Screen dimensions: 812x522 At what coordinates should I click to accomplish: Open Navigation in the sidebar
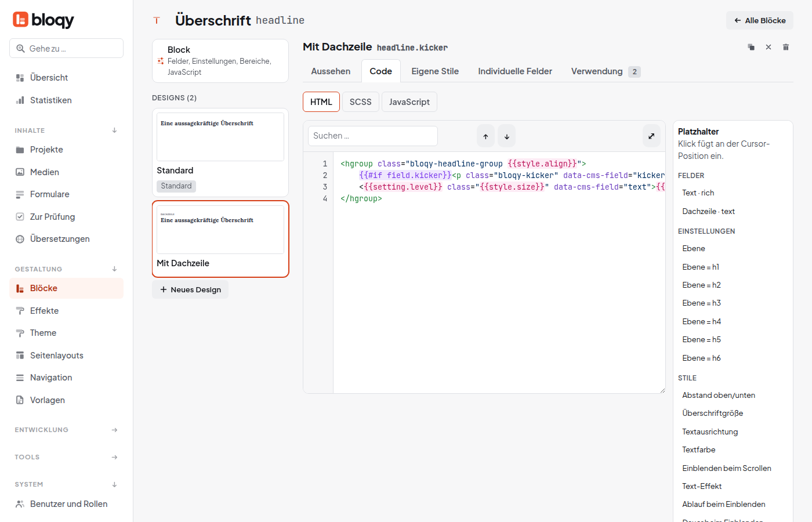pos(67,378)
